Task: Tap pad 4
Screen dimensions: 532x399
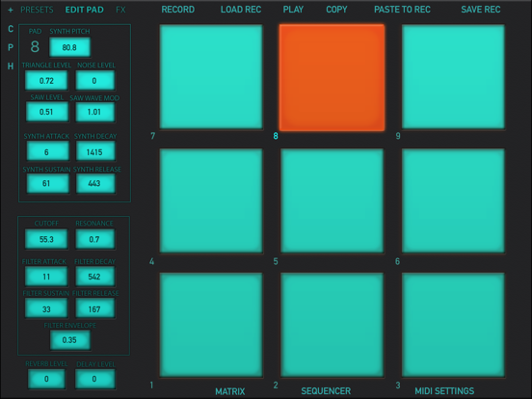Action: (x=211, y=200)
